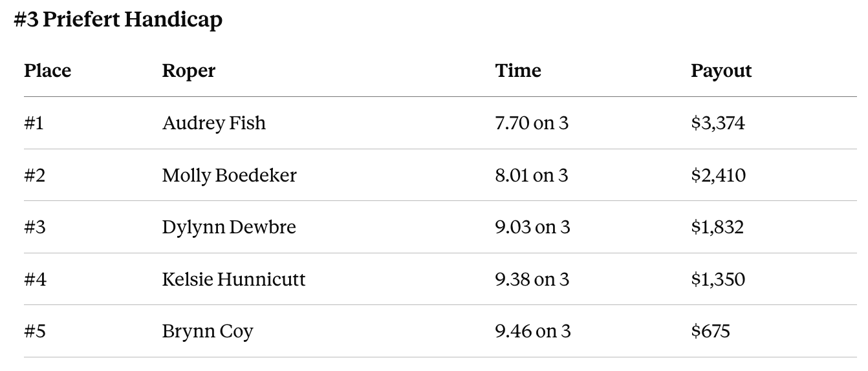Click the time '9.46 on 3'

coord(533,332)
